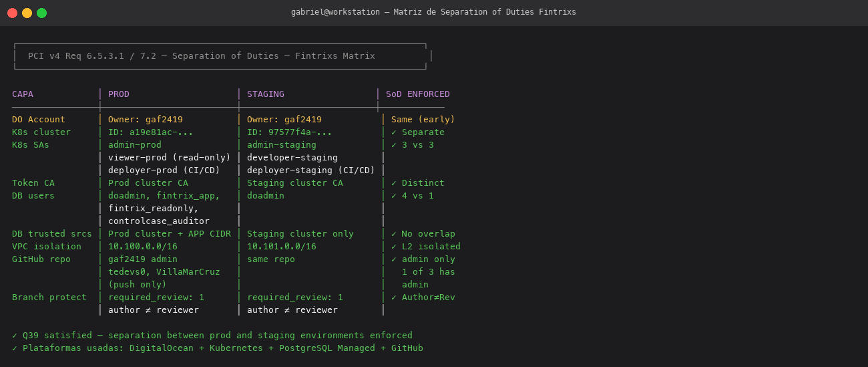Click the 'same repo' value
Image resolution: width=868 pixels, height=367 pixels.
pos(271,259)
